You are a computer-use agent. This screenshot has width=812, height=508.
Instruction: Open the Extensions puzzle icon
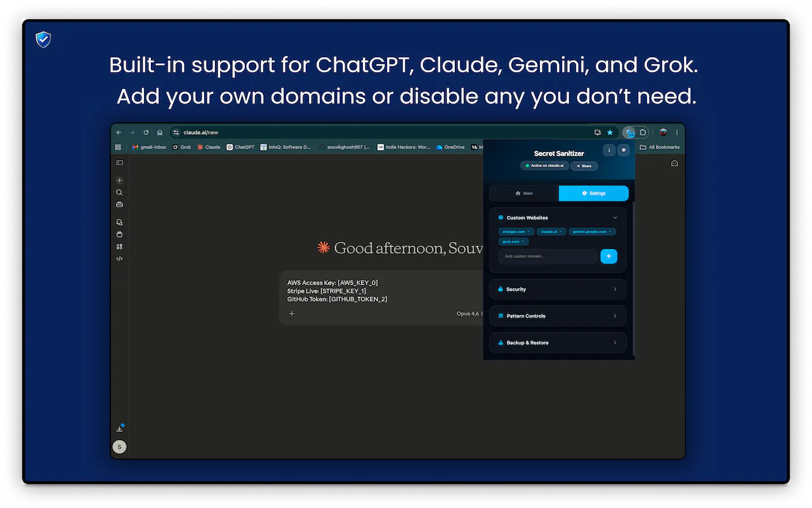click(643, 133)
